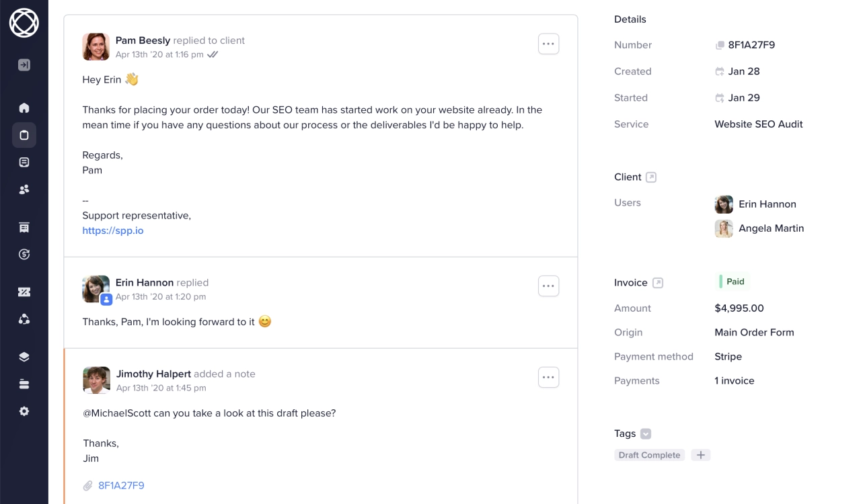861x504 pixels.
Task: Click Angela Martin's user avatar
Action: click(x=724, y=228)
